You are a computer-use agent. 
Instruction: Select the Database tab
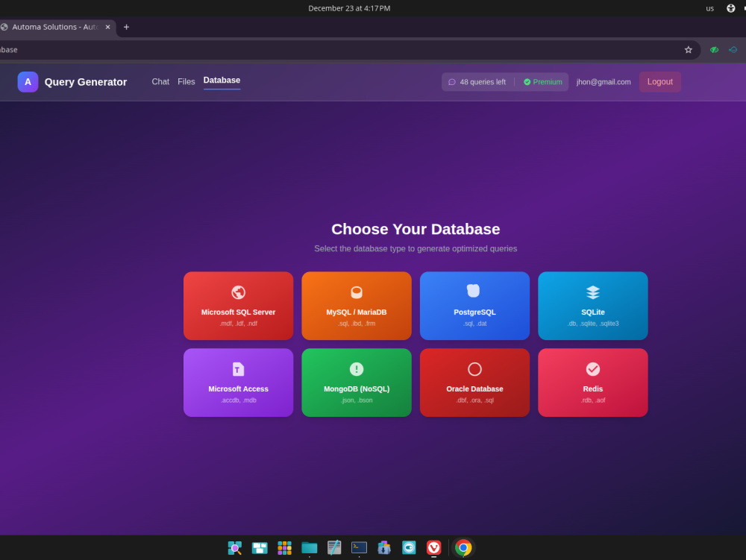(222, 81)
